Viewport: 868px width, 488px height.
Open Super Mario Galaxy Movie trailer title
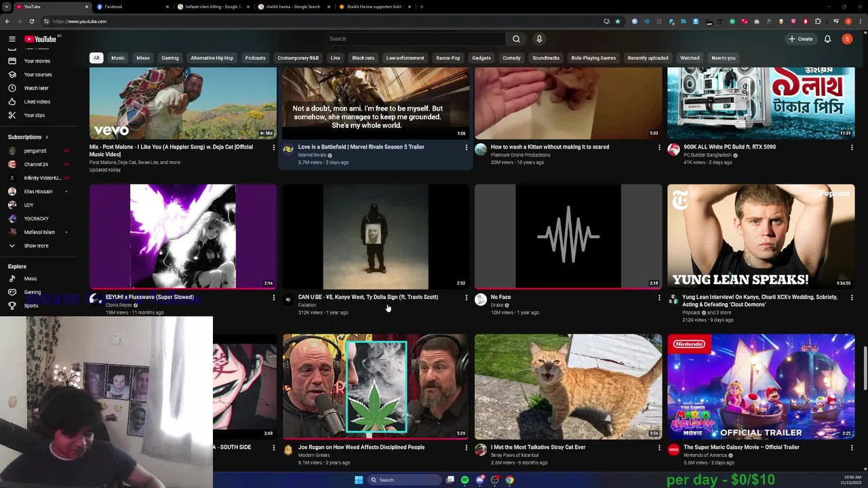point(741,447)
